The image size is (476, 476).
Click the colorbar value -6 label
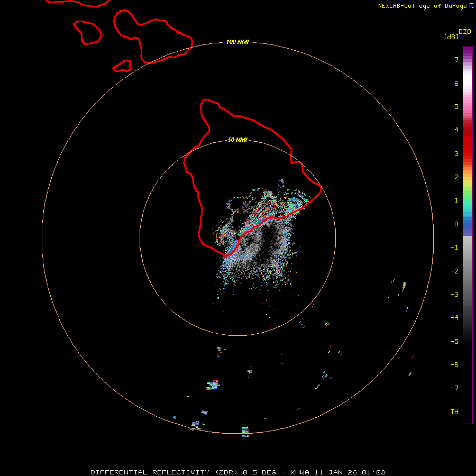pyautogui.click(x=454, y=365)
